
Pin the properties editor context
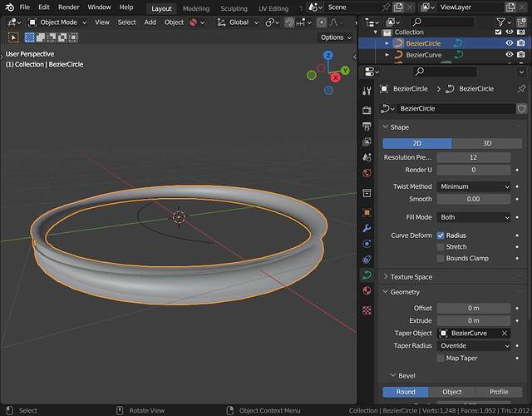(521, 89)
